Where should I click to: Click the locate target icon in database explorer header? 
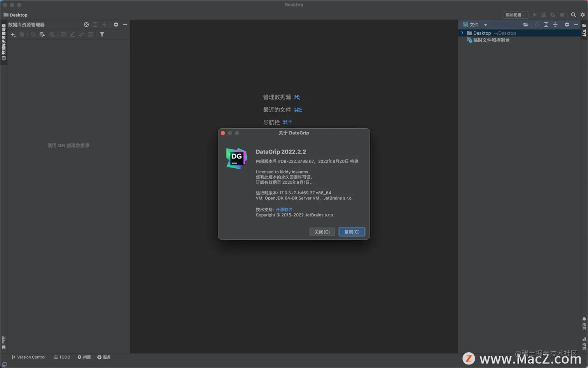pyautogui.click(x=86, y=24)
